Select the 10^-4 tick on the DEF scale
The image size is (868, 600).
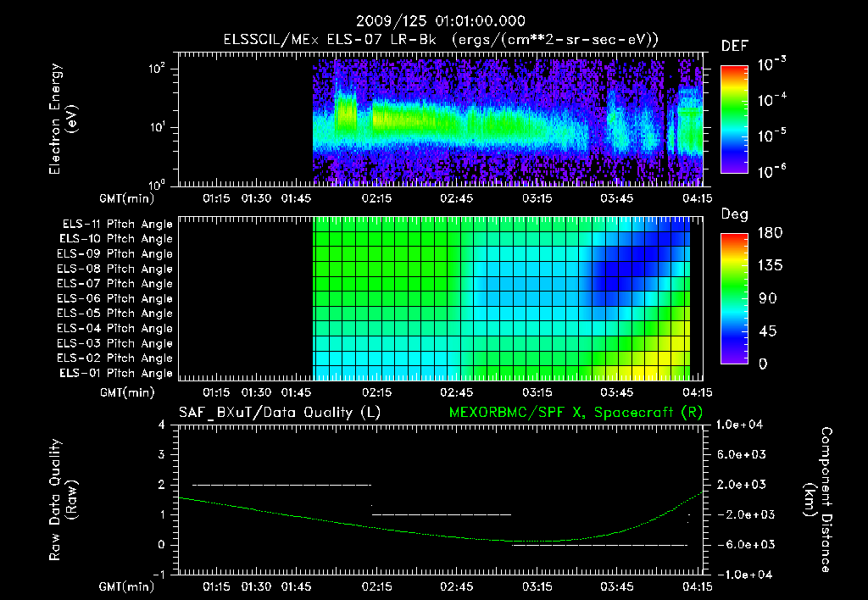pos(771,100)
